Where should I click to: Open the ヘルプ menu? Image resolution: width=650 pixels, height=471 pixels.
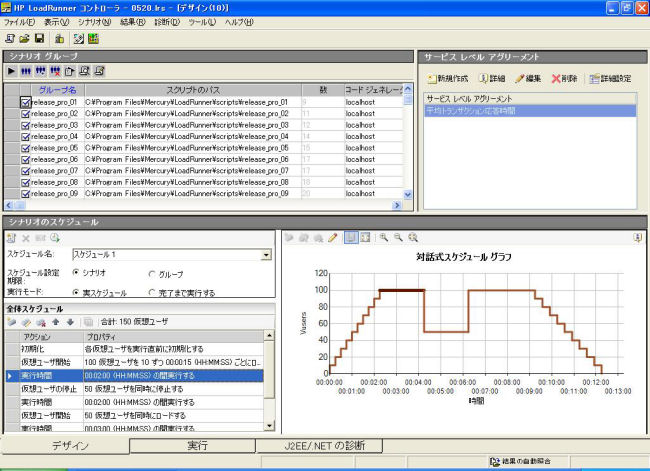coord(239,22)
